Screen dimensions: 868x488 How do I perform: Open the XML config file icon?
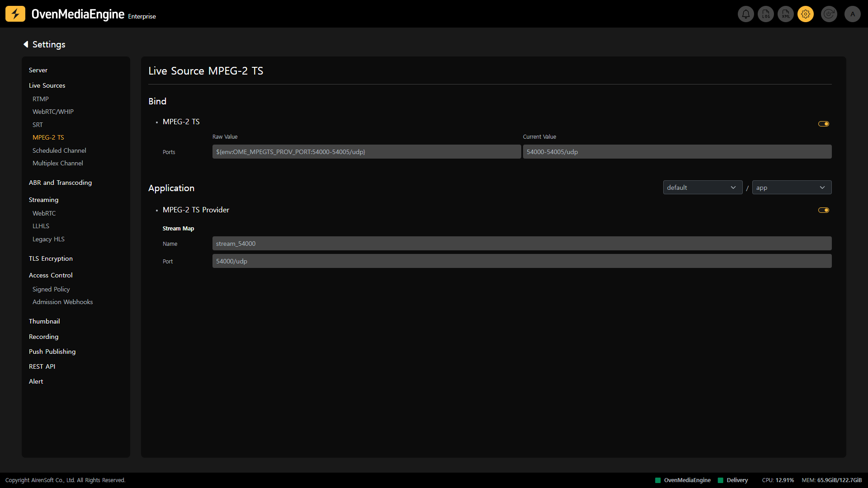pos(785,14)
